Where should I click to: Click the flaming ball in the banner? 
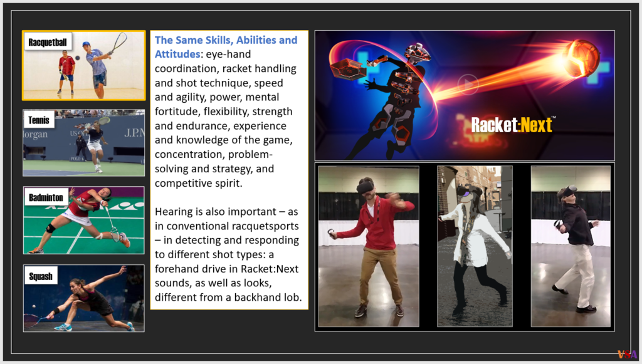pyautogui.click(x=581, y=58)
